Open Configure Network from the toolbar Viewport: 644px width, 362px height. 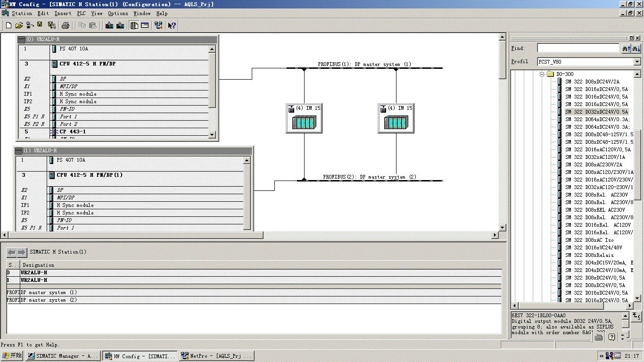click(x=158, y=25)
